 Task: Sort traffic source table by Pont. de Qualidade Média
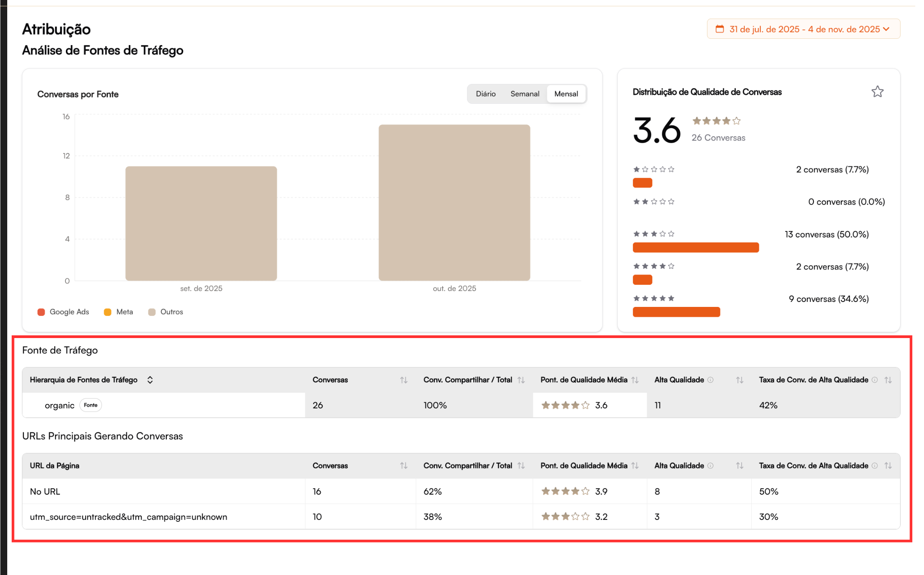[x=635, y=380]
